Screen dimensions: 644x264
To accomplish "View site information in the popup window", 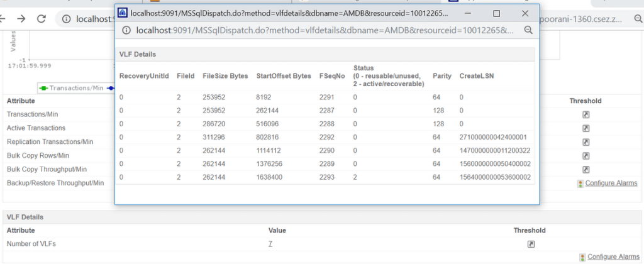I will (126, 30).
